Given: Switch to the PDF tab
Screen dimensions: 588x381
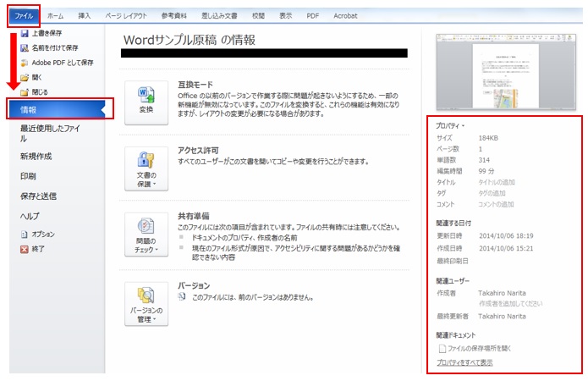Looking at the screenshot, I should tap(312, 16).
